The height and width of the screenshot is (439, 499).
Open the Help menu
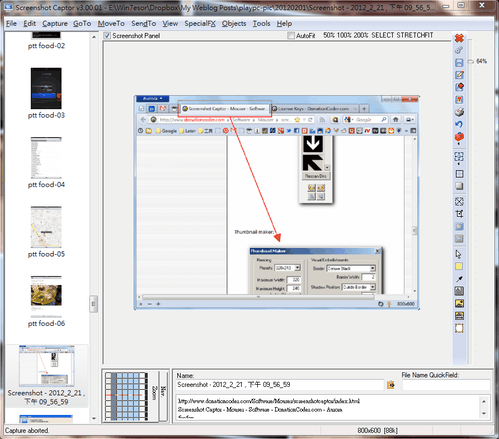pyautogui.click(x=284, y=24)
